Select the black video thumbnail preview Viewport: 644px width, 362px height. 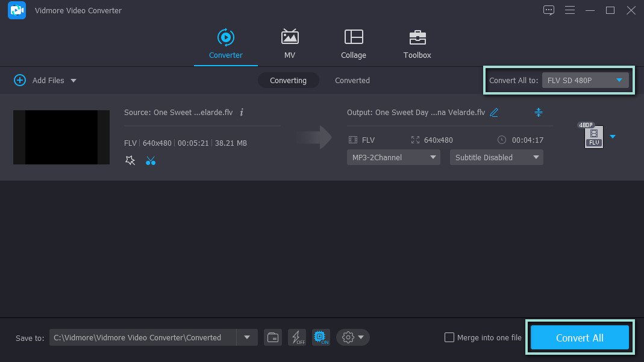61,137
